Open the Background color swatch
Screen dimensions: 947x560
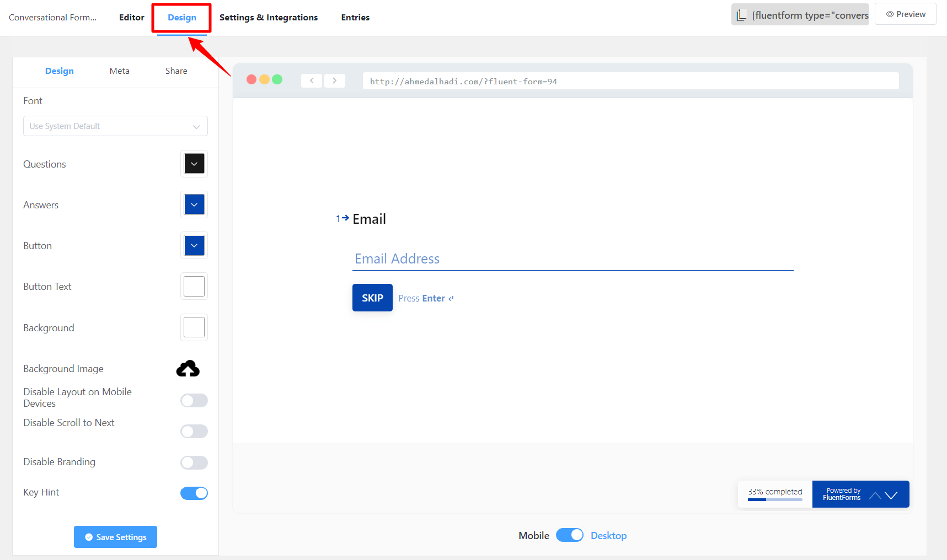194,327
